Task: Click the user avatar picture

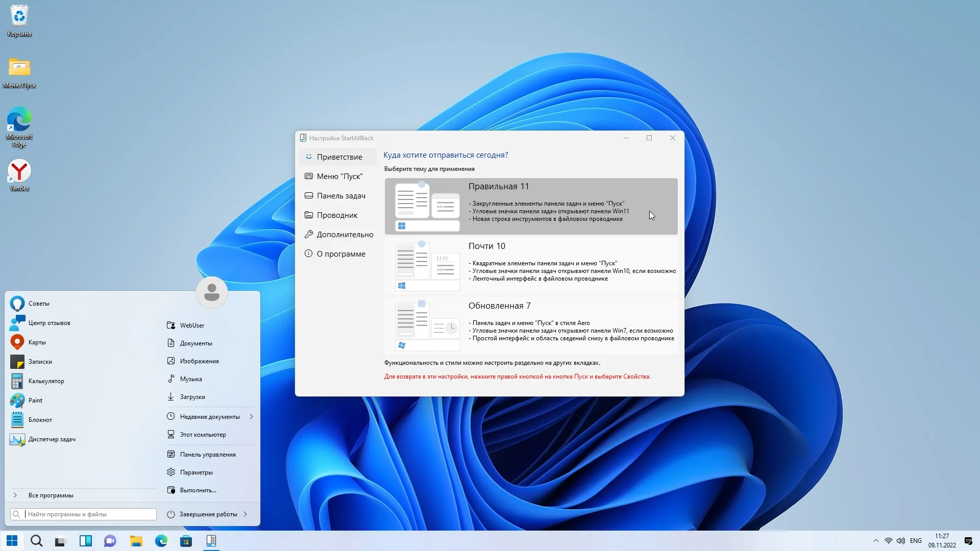Action: tap(211, 292)
